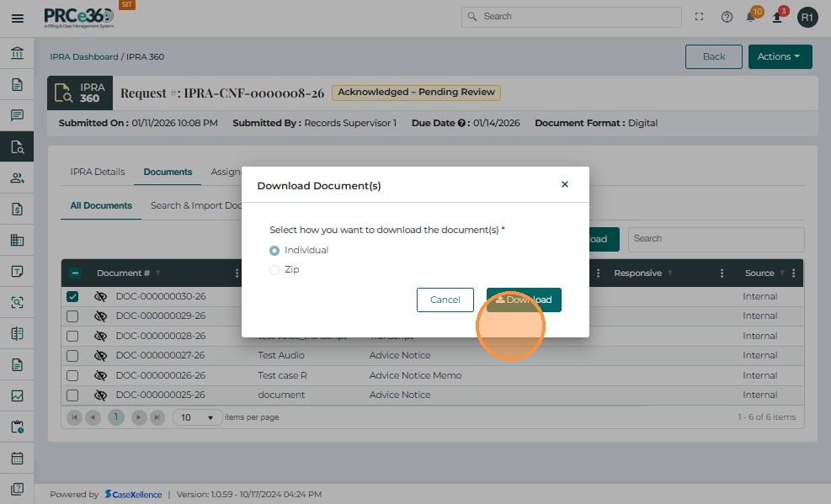
Task: Toggle fullscreen mode icon in header
Action: [699, 17]
